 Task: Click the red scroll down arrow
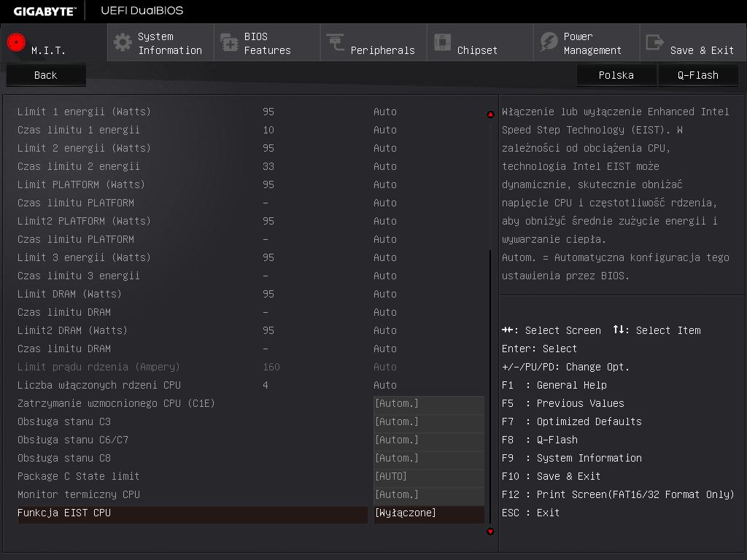click(x=490, y=532)
